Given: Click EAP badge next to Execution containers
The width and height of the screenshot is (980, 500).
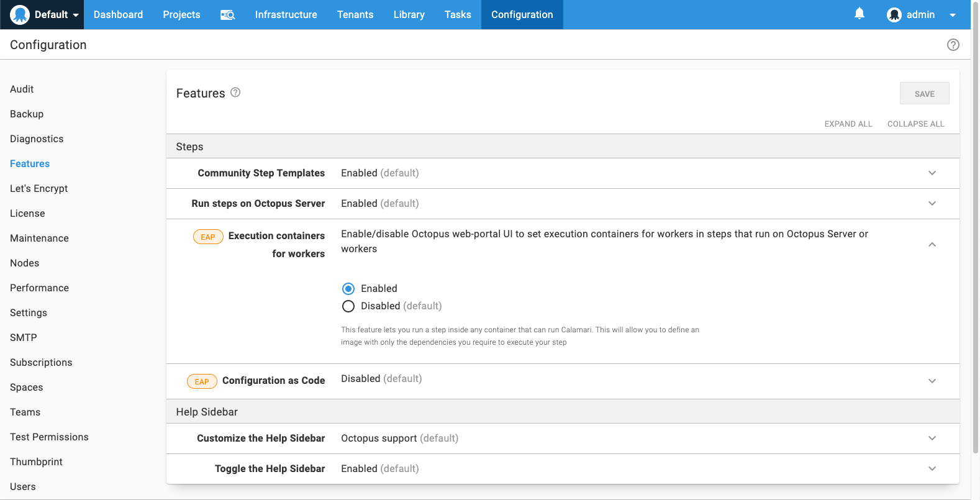Looking at the screenshot, I should [x=208, y=237].
